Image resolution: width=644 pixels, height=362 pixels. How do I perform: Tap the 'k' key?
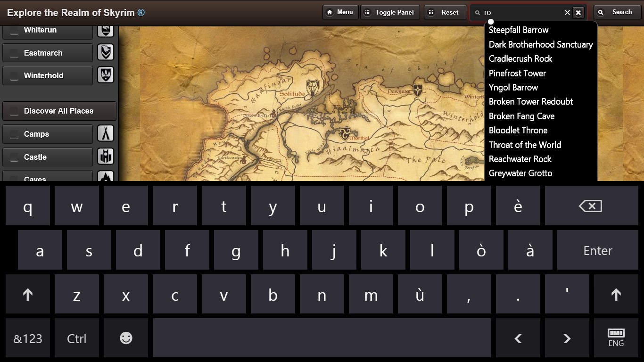(383, 250)
